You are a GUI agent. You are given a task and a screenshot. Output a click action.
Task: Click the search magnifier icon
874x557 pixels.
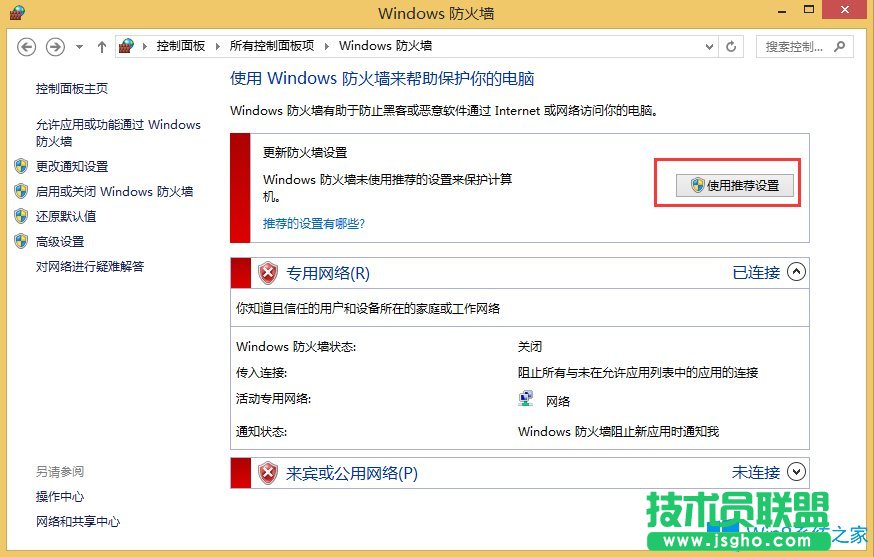click(840, 47)
